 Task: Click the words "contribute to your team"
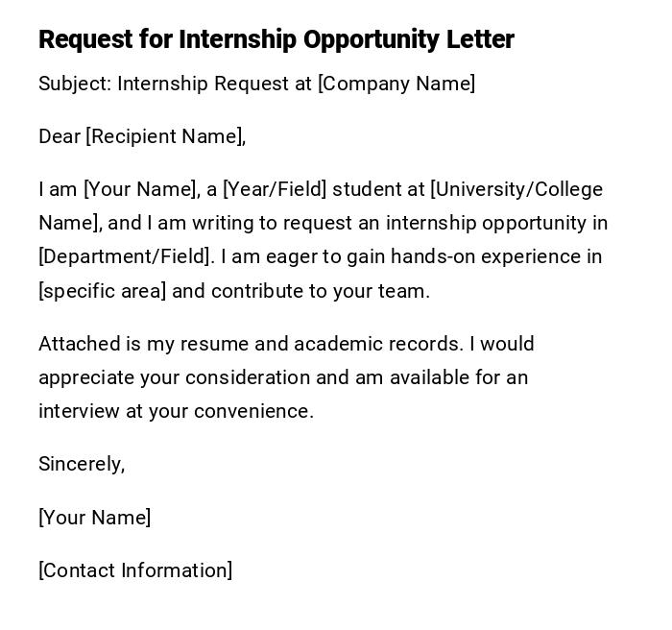(x=318, y=291)
